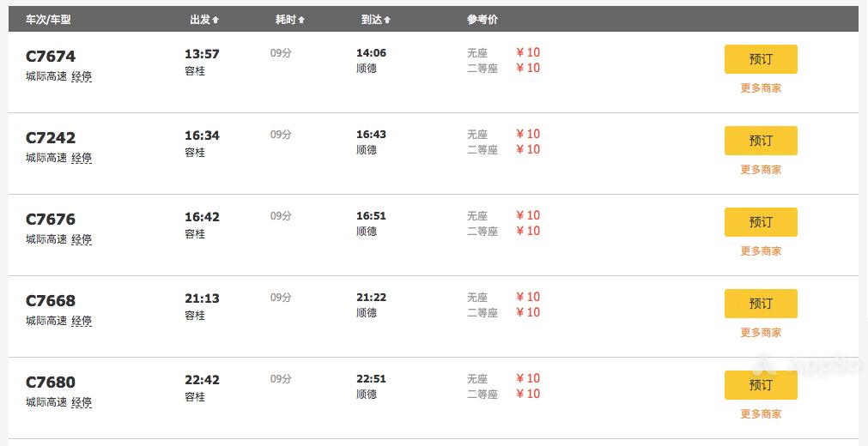Open 更多商家 for train C7680
868x446 pixels.
tap(761, 414)
